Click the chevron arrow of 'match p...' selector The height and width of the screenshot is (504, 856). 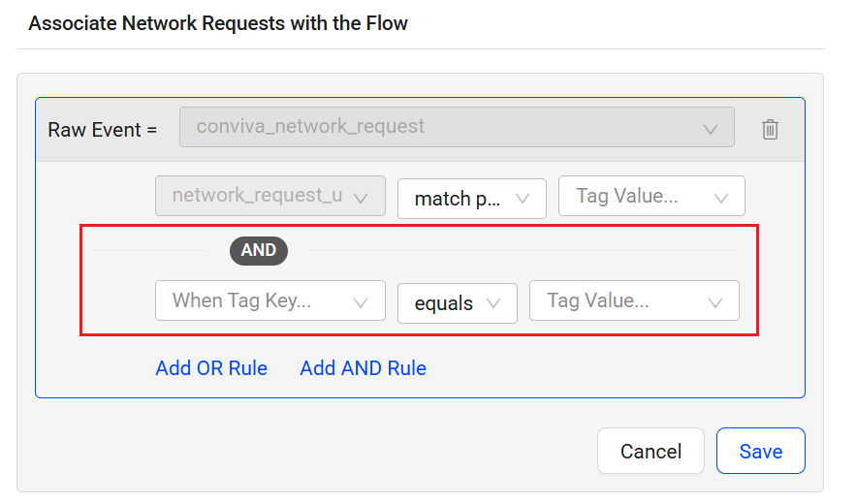pyautogui.click(x=523, y=198)
